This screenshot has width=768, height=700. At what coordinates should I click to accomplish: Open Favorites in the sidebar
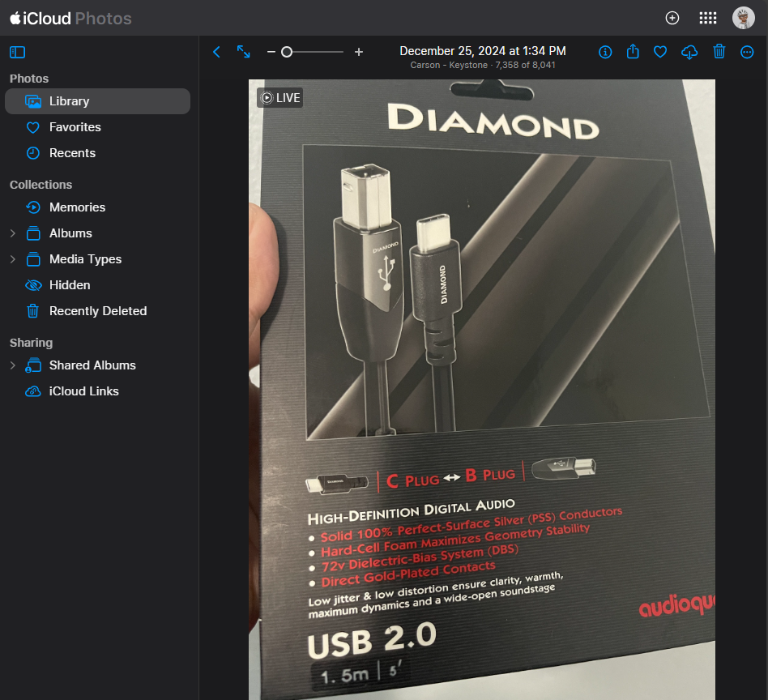(97, 127)
